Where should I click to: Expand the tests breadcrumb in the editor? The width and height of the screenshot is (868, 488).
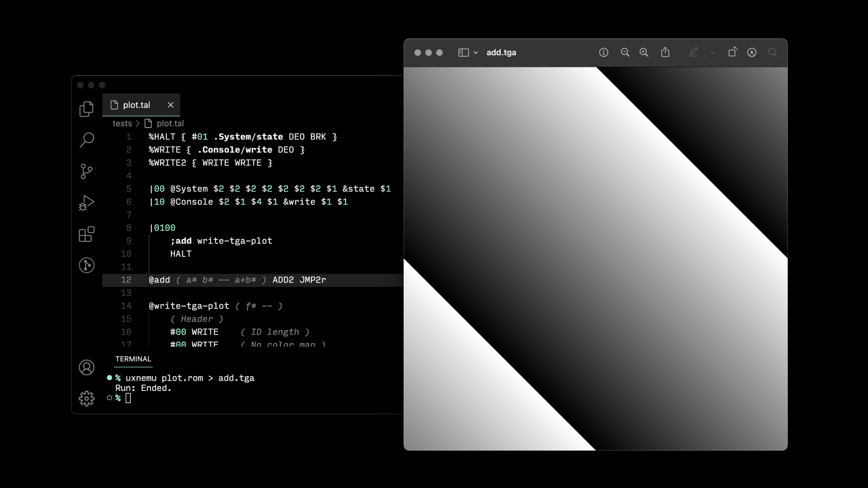(122, 124)
